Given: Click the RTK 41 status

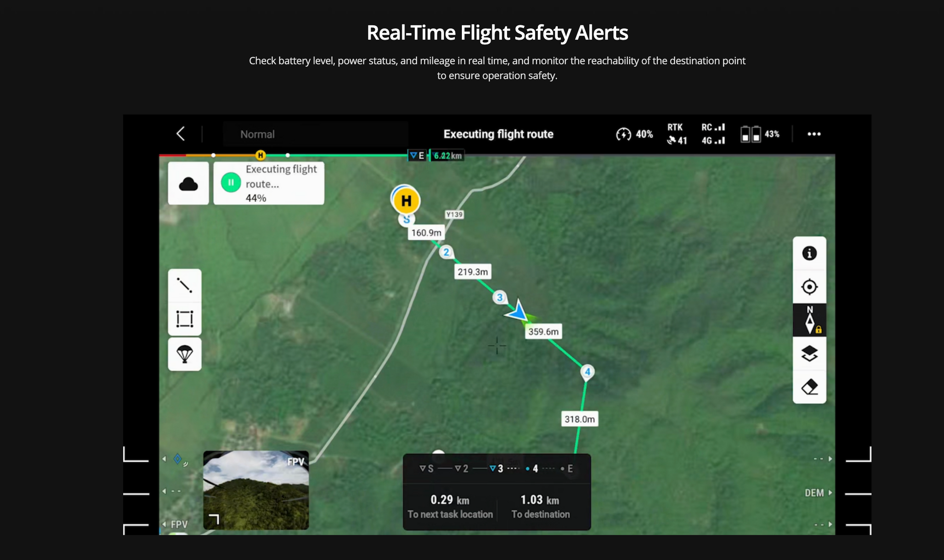Looking at the screenshot, I should [677, 134].
